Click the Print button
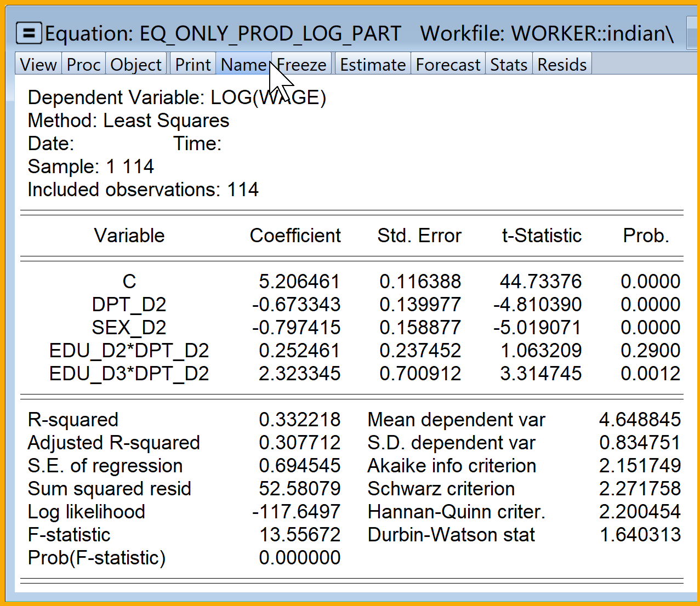The width and height of the screenshot is (700, 606). [193, 65]
